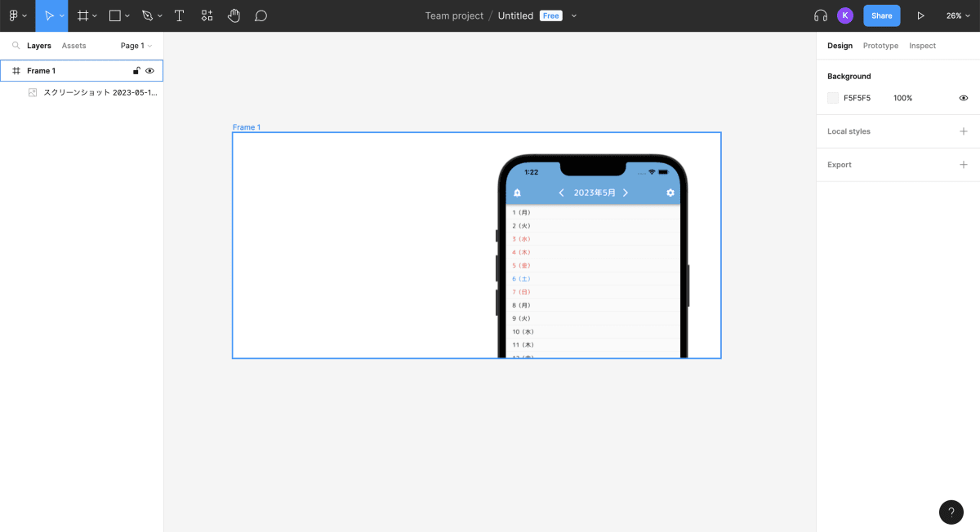Select the Frame tool

pos(82,16)
